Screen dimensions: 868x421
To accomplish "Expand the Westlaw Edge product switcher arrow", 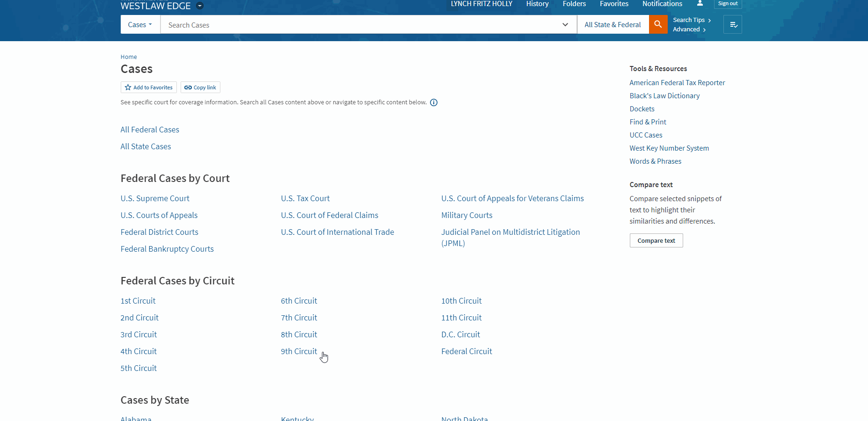I will click(x=200, y=6).
